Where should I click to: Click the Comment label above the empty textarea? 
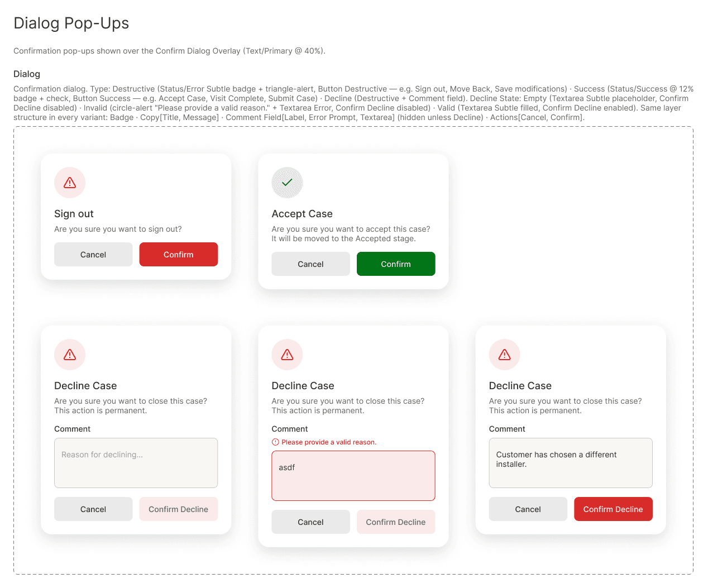click(72, 429)
